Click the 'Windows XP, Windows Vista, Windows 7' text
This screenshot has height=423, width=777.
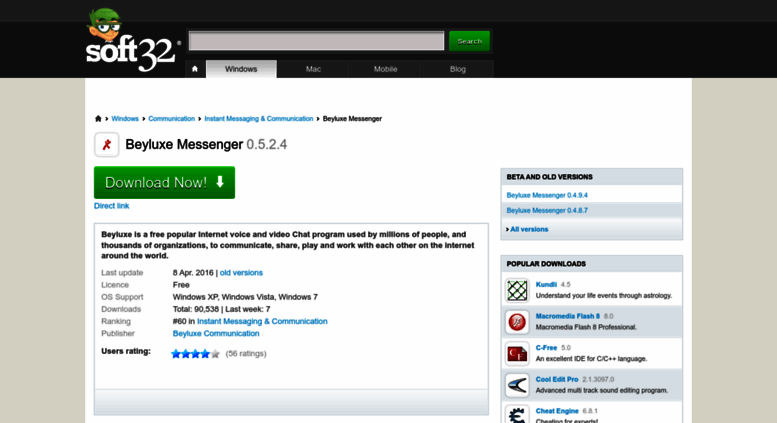(x=245, y=297)
